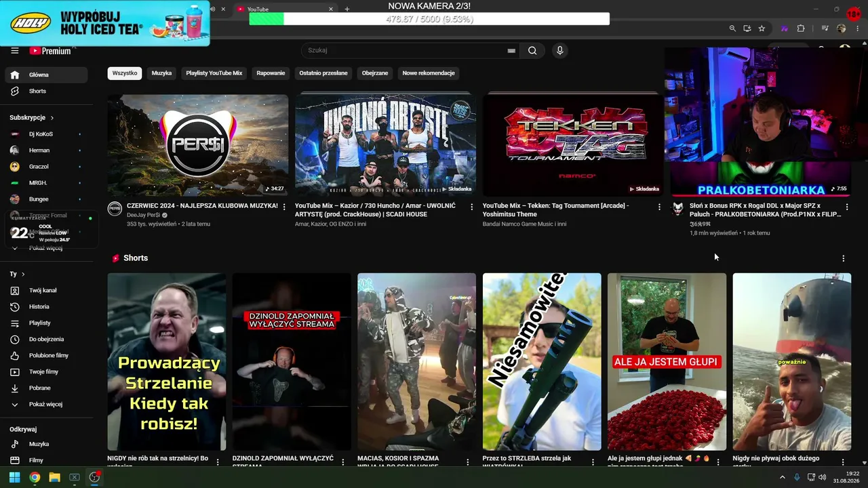
Task: Open options menu for CZERWIEC 2024 video
Action: tap(284, 207)
